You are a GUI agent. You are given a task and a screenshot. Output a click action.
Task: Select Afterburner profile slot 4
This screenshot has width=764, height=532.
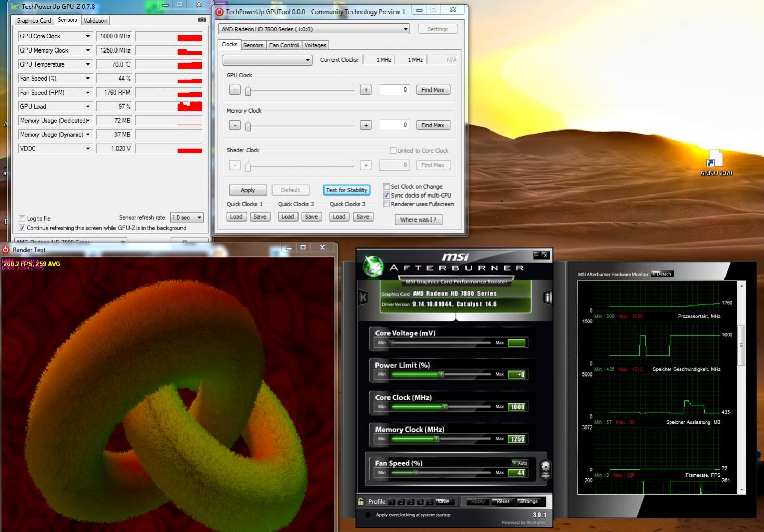[420, 502]
